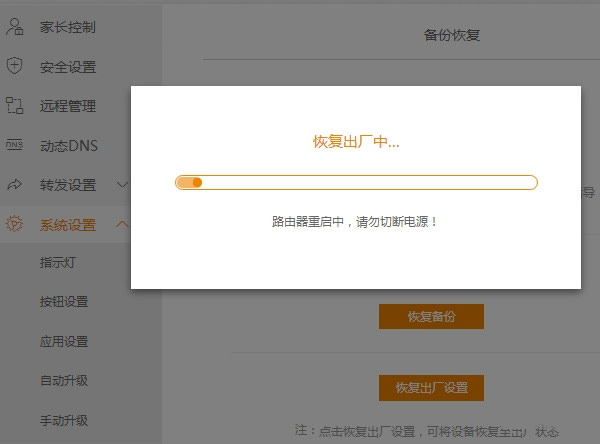Click the router restarting warning message
The width and height of the screenshot is (600, 444).
(355, 221)
